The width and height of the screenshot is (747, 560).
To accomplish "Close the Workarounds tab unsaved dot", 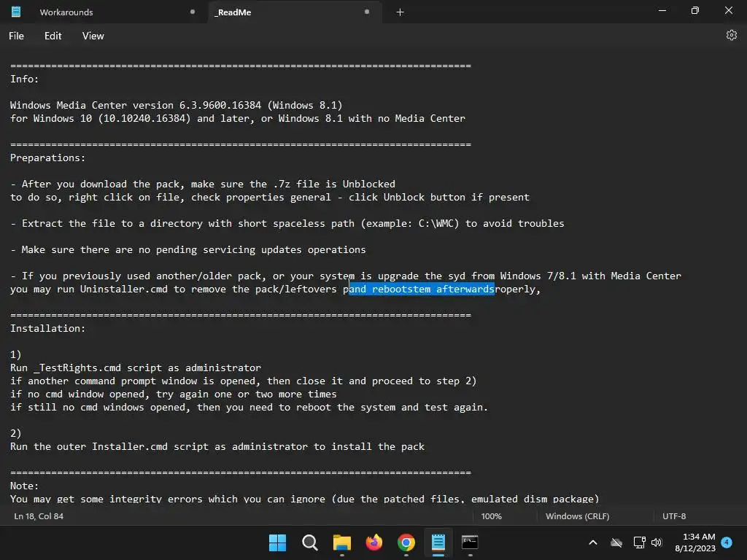I will (x=193, y=12).
